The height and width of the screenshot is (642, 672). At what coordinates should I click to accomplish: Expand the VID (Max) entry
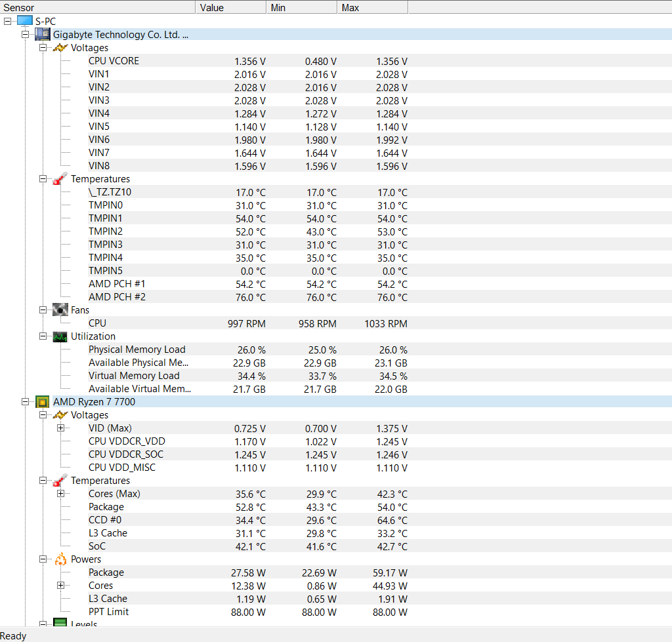60,428
